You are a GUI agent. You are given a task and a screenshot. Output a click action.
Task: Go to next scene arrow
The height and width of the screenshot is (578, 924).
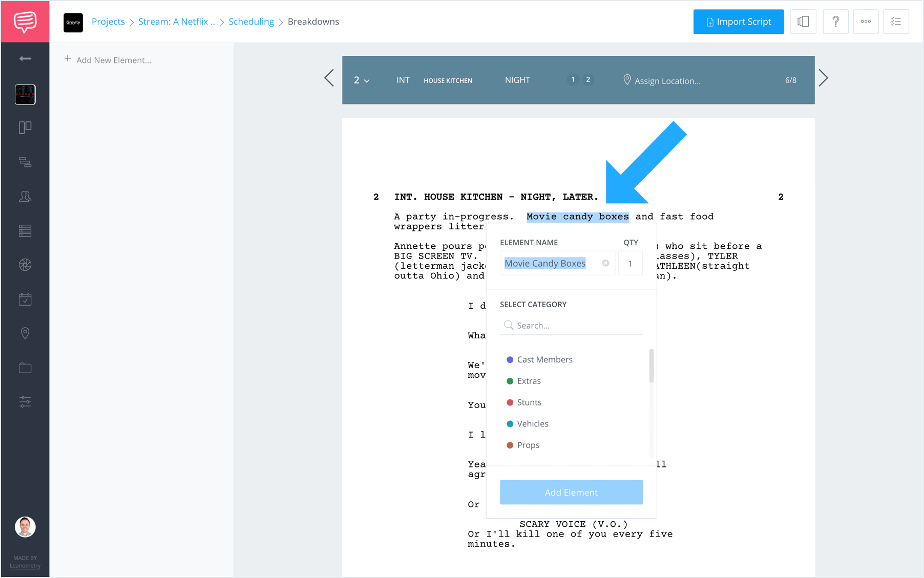coord(823,78)
